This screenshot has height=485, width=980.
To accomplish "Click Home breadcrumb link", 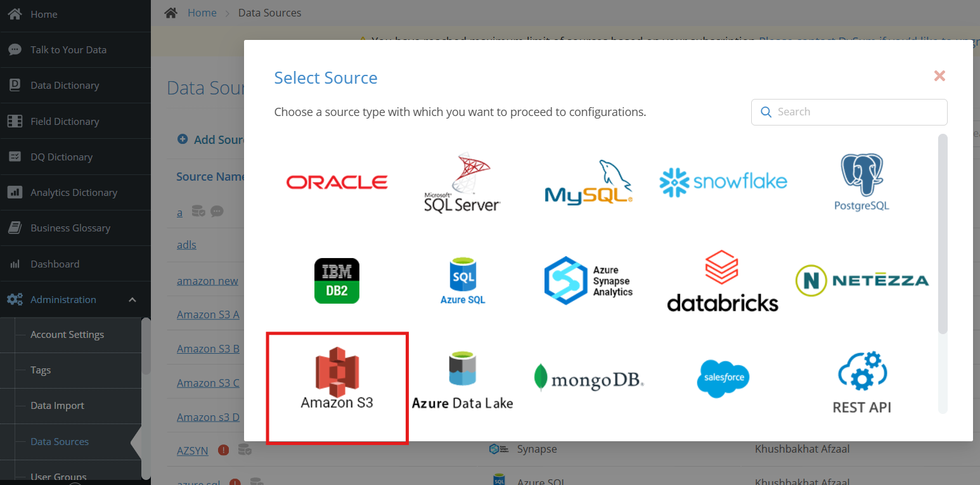I will tap(202, 13).
